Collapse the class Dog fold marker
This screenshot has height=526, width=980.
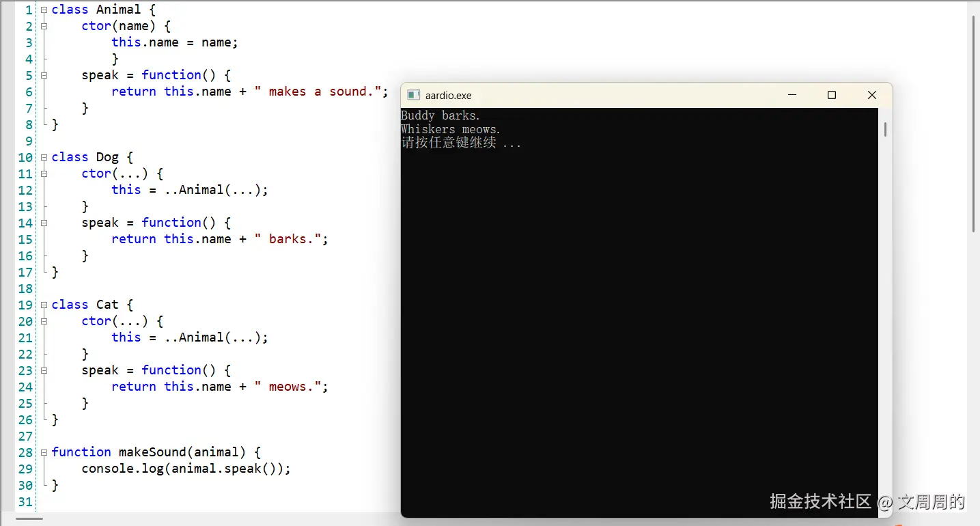(44, 158)
